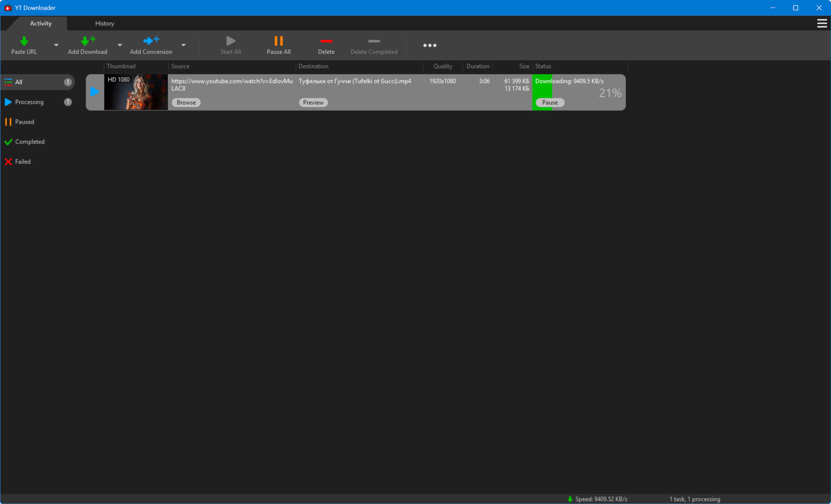831x504 pixels.
Task: Click the Paste URL green arrow icon
Action: [x=24, y=41]
